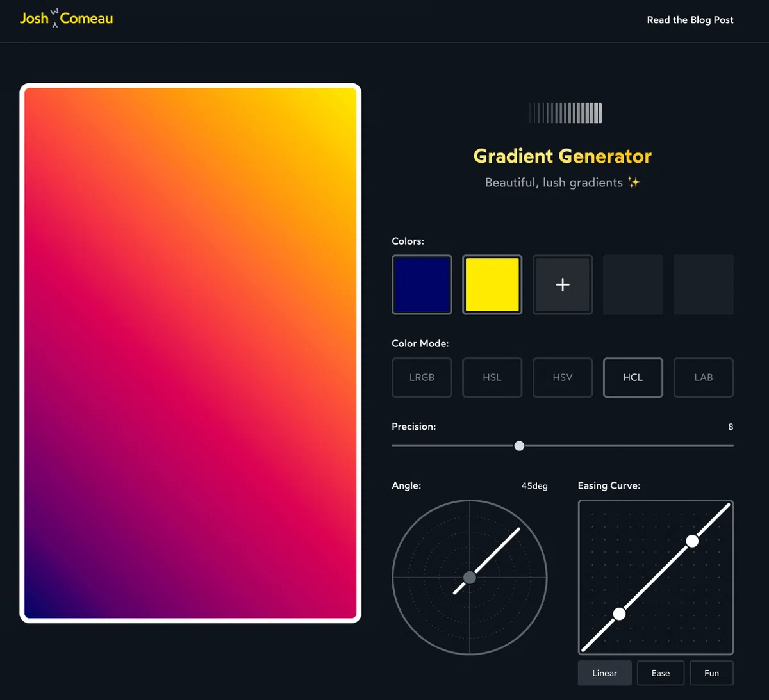Click the Precision value 8

[x=731, y=427]
